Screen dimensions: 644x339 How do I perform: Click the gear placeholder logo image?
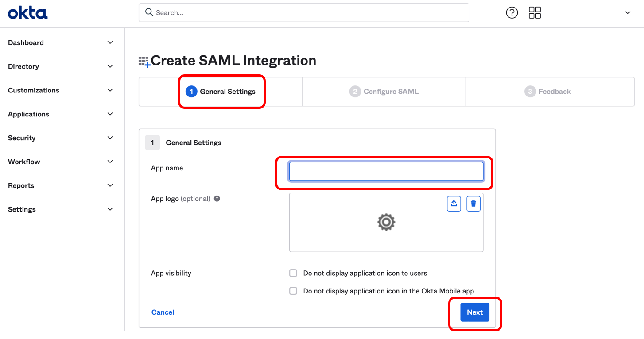pyautogui.click(x=386, y=222)
